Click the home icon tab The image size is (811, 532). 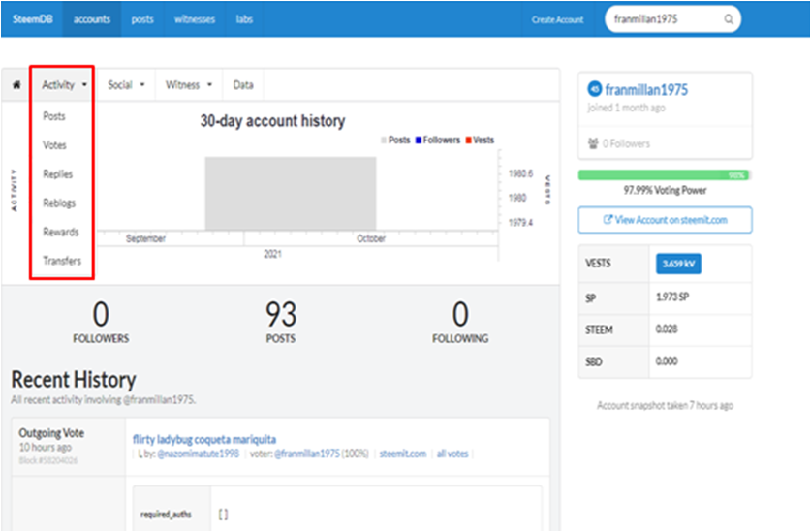16,85
